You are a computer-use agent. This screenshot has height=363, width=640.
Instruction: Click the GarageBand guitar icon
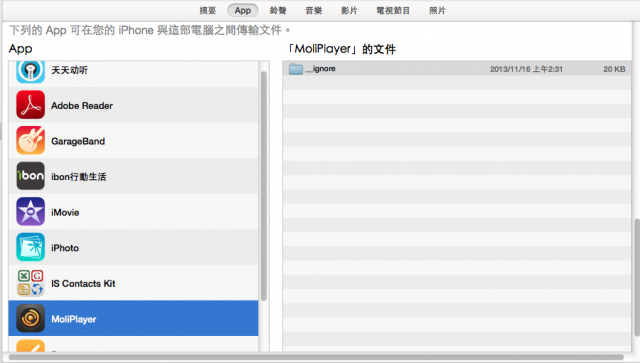coord(31,140)
